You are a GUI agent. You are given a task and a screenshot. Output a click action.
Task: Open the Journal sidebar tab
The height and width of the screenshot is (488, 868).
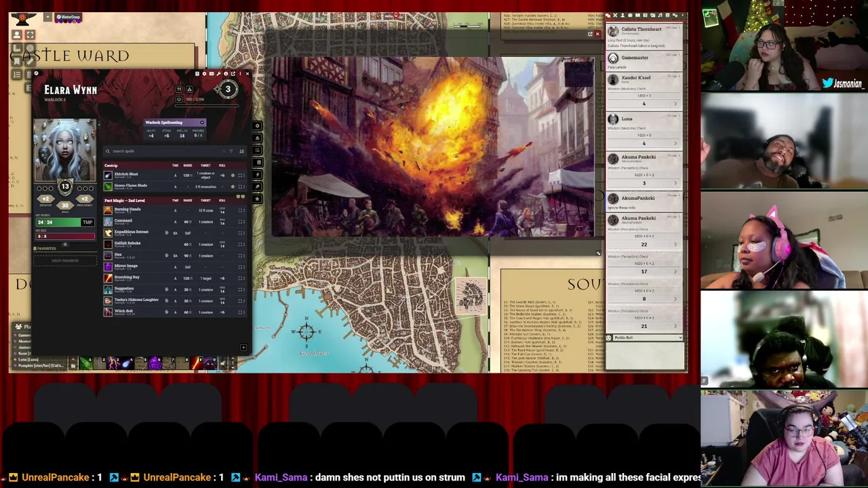point(637,15)
